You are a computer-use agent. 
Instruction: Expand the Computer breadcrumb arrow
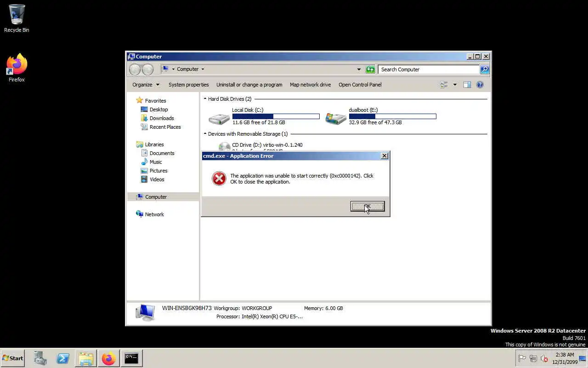coord(203,69)
